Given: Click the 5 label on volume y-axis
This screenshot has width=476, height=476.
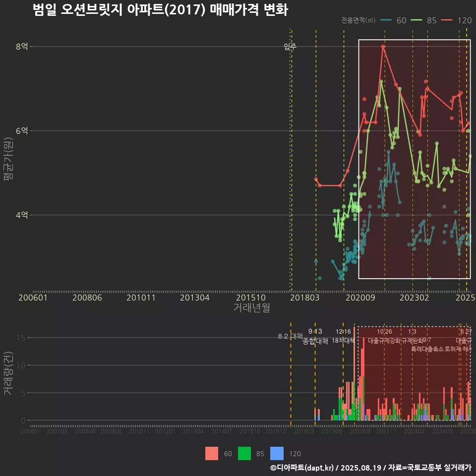Looking at the screenshot, I should click(23, 393).
